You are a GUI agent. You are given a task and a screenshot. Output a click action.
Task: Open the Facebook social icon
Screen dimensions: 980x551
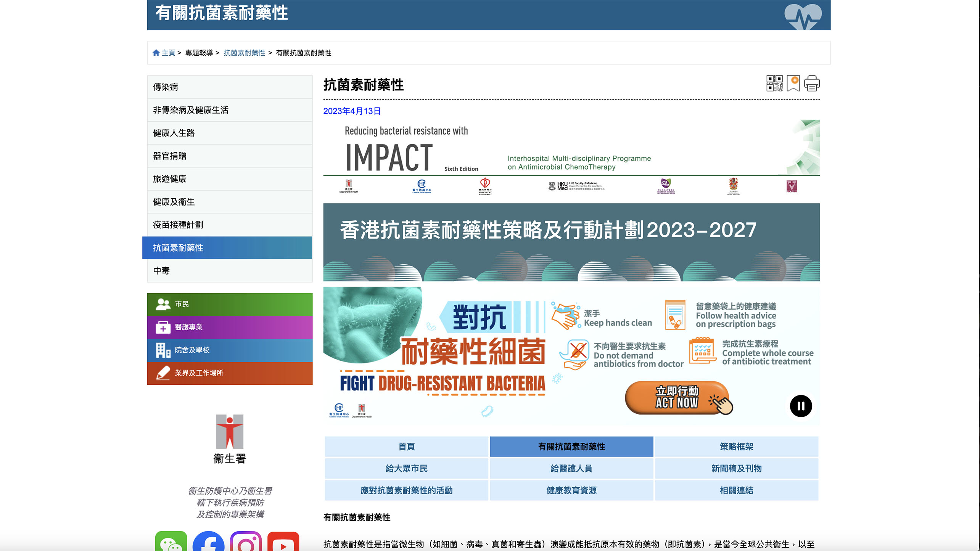pos(208,542)
